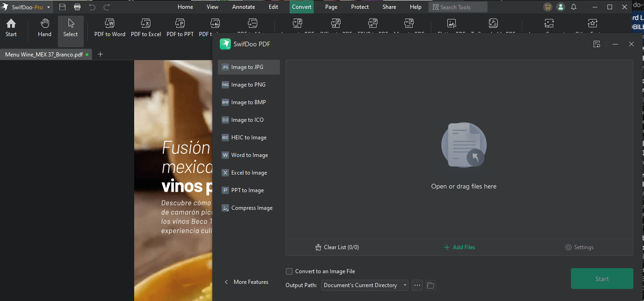Select Image to PNG option
The image size is (644, 301).
click(x=249, y=85)
